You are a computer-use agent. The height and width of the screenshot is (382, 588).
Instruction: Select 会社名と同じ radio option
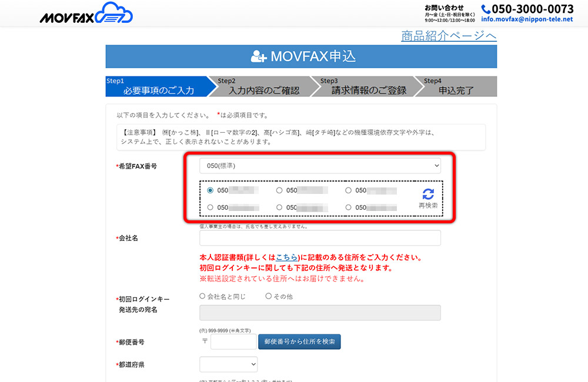click(203, 296)
